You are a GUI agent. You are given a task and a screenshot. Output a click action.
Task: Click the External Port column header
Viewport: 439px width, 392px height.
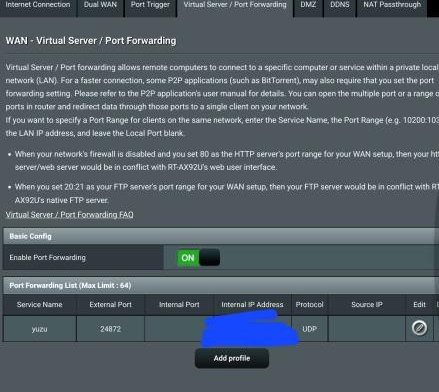[x=110, y=305]
